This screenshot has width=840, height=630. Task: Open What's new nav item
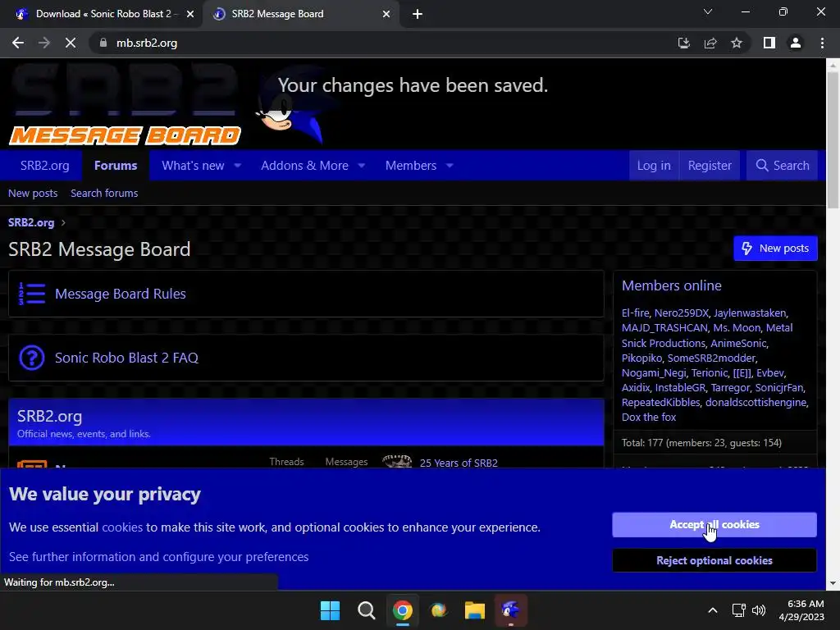click(193, 166)
